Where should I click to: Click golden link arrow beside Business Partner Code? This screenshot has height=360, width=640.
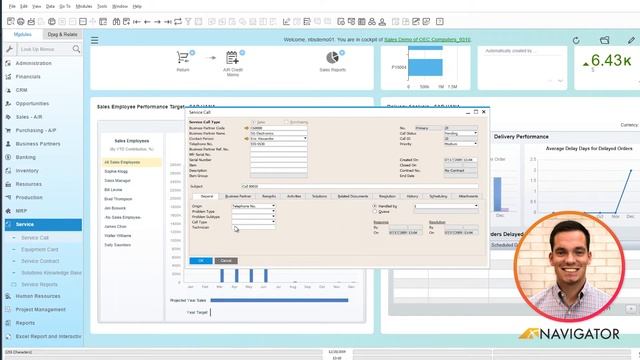(x=246, y=128)
